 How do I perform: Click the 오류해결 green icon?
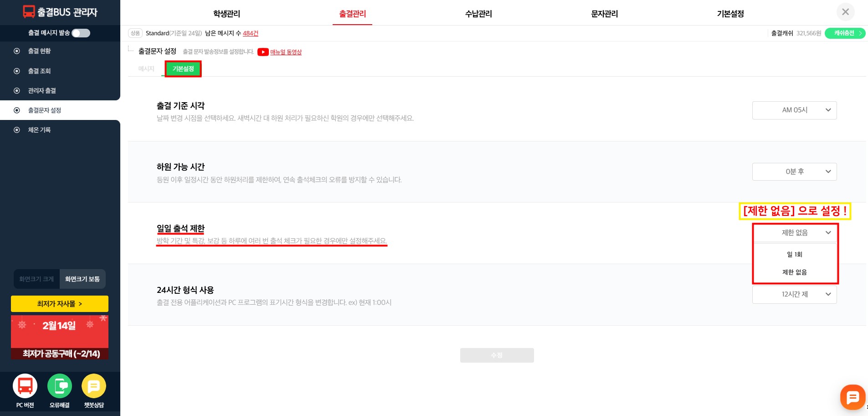coord(60,386)
